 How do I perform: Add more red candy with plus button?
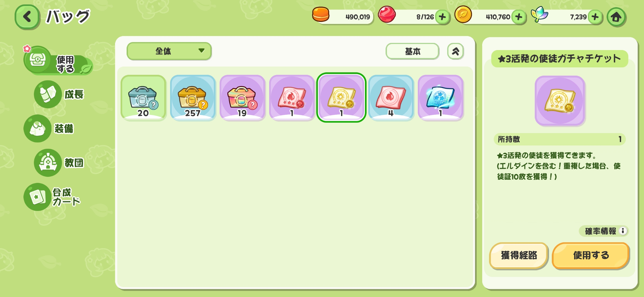tap(442, 17)
